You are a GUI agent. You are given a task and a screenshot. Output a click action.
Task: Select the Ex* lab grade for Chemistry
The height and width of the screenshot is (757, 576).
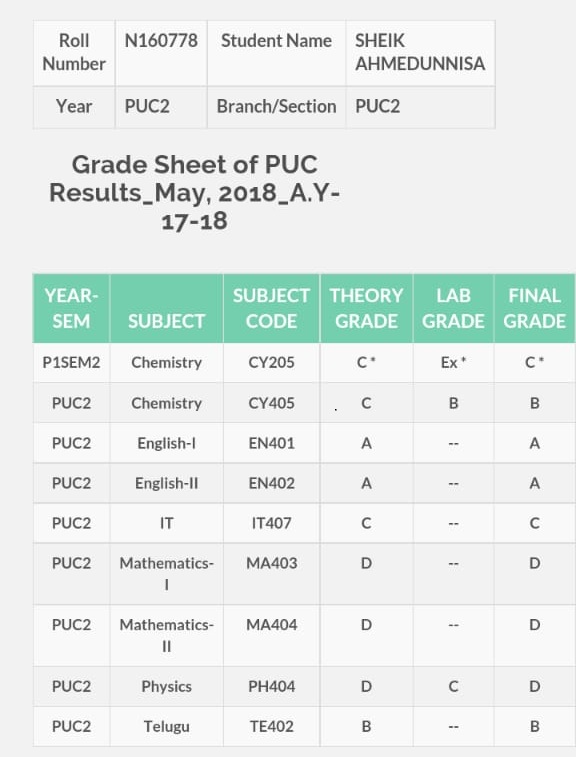453,363
